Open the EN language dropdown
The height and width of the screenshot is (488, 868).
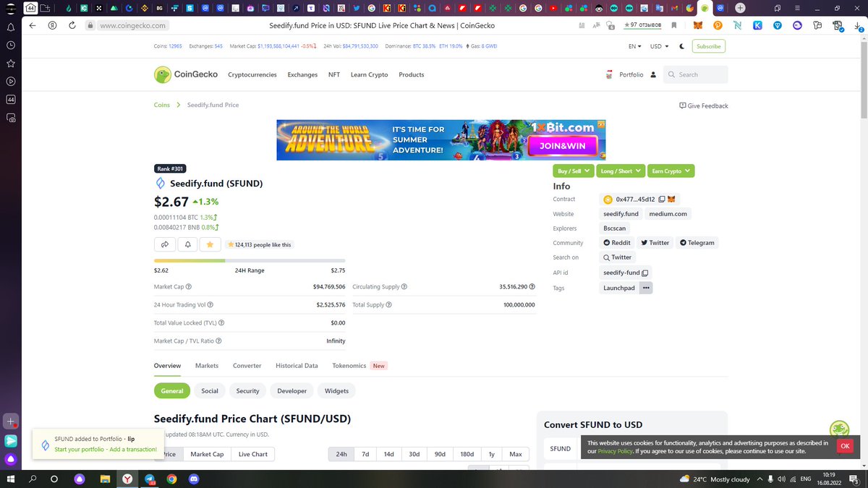point(635,46)
